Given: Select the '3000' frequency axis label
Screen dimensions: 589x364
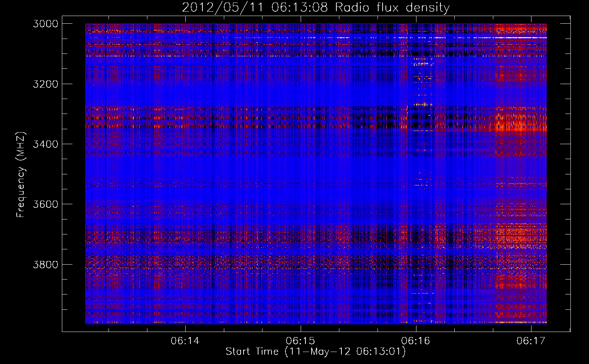Looking at the screenshot, I should pos(46,24).
